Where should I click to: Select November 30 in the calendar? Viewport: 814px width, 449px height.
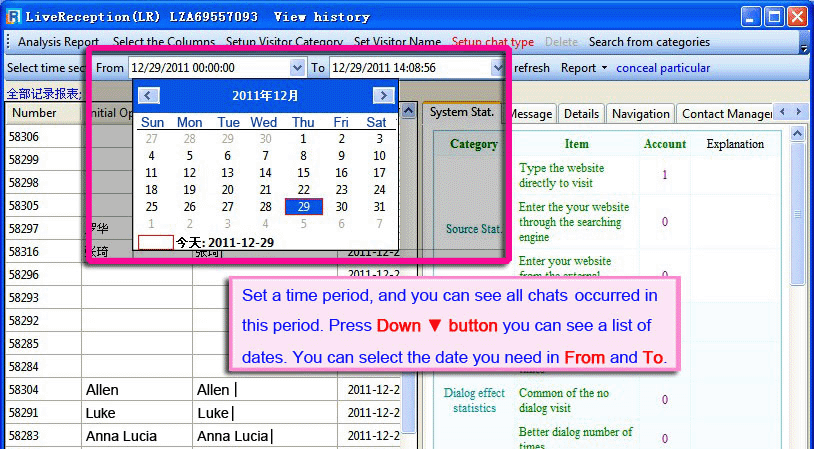[265, 139]
